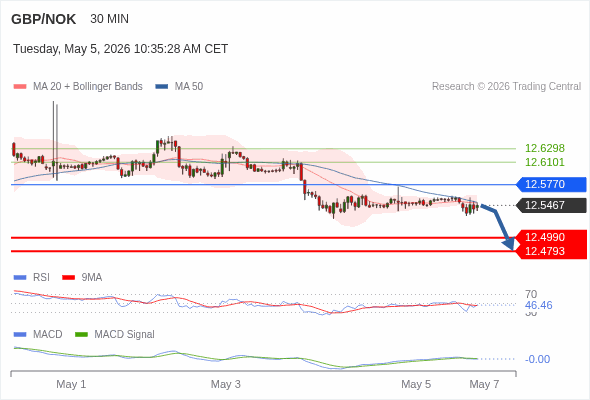
Task: Click the 12.6101 green resistance level
Action: [545, 163]
